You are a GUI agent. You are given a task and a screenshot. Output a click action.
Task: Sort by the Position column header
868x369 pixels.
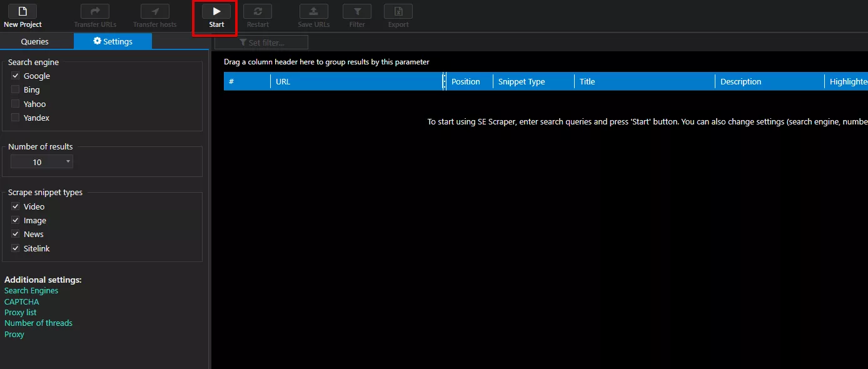click(469, 81)
